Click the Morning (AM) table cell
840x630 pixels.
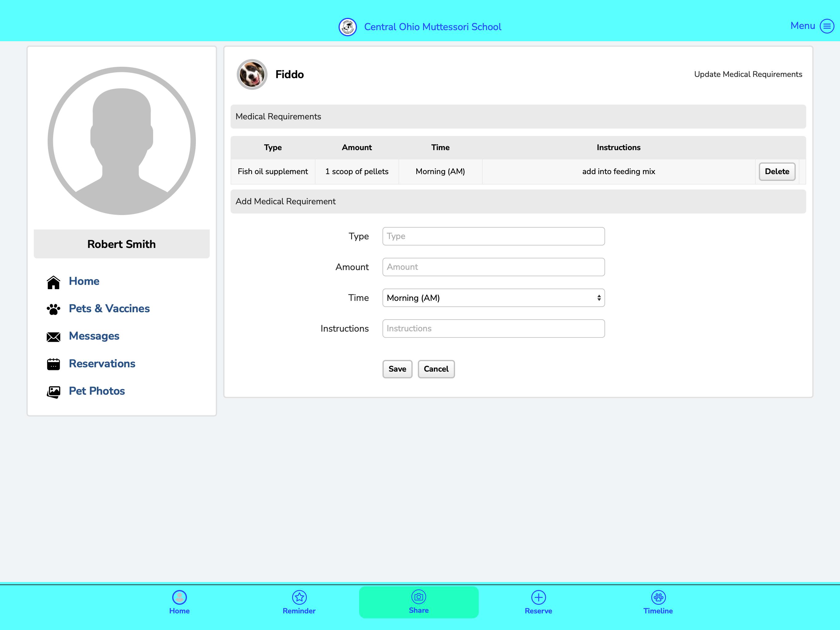pos(440,171)
